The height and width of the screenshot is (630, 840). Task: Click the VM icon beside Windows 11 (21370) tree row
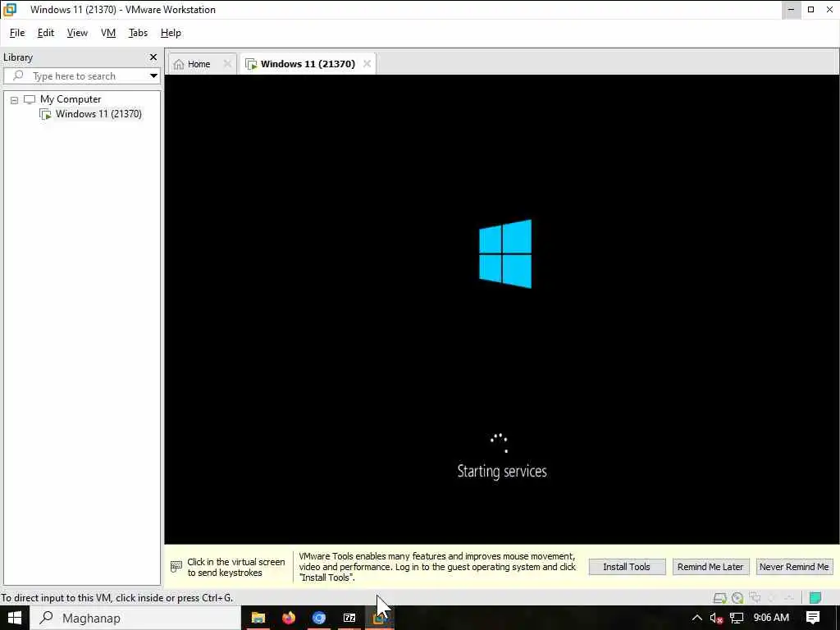46,114
